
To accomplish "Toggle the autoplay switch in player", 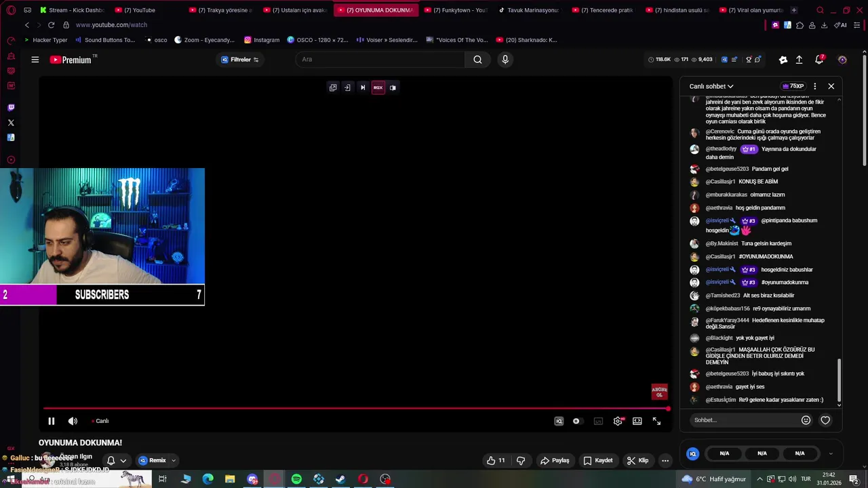I will (x=576, y=421).
